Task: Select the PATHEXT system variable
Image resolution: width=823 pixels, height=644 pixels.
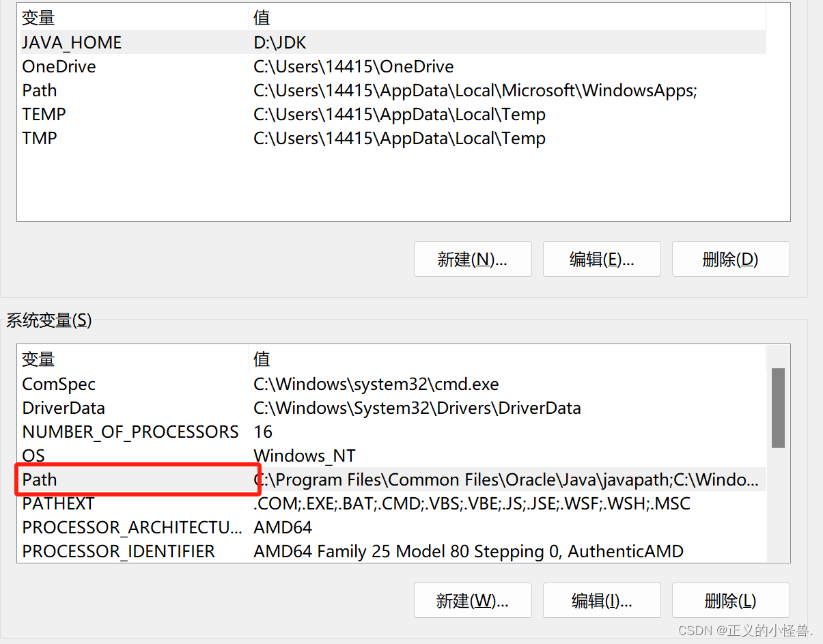Action: click(x=393, y=503)
